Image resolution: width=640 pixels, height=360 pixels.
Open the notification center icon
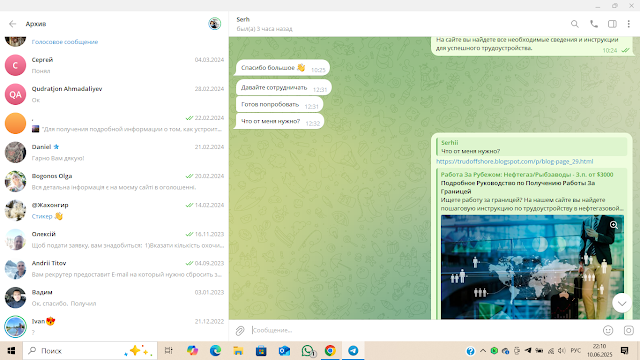click(x=624, y=351)
